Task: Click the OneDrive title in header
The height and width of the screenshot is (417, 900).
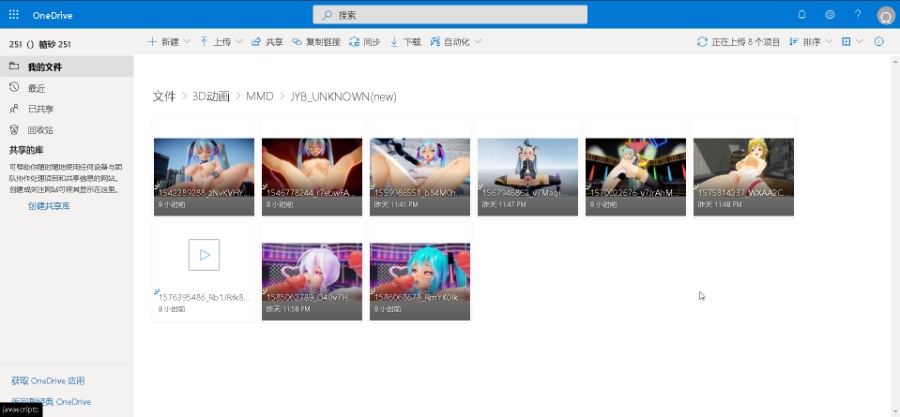Action: tap(52, 15)
